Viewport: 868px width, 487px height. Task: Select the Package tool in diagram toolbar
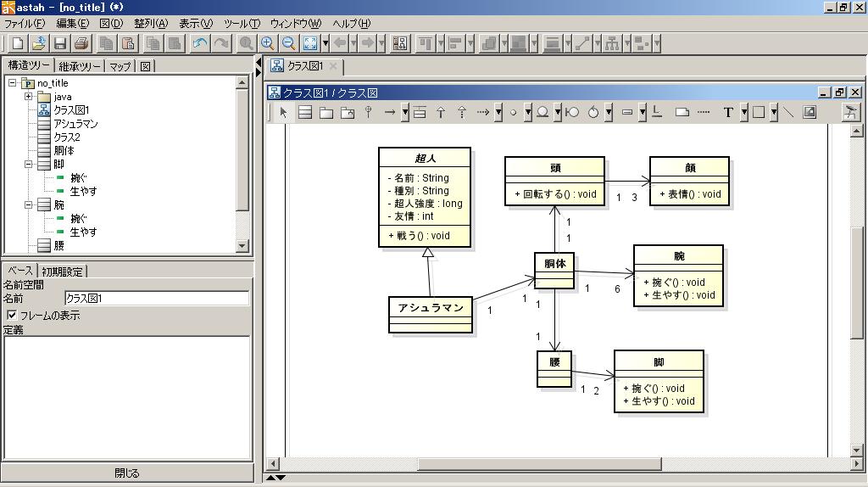coord(326,113)
